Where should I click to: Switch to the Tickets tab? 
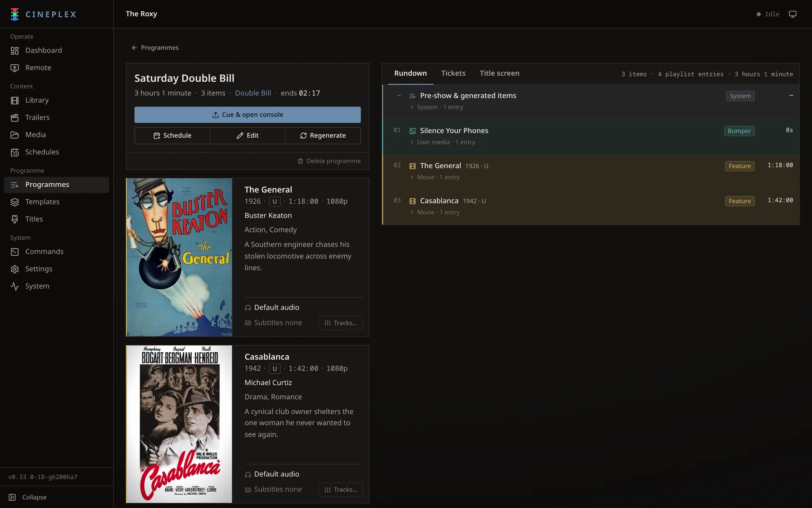453,74
